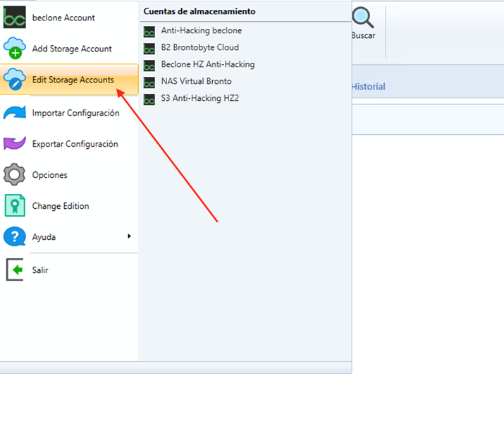Expand the Ayuda submenu arrow
This screenshot has width=504, height=443.
129,236
